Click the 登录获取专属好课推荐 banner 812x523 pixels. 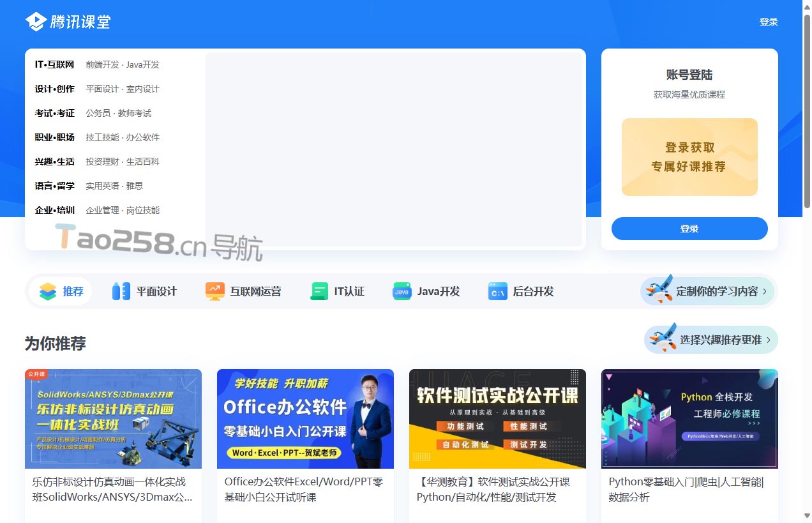coord(689,157)
